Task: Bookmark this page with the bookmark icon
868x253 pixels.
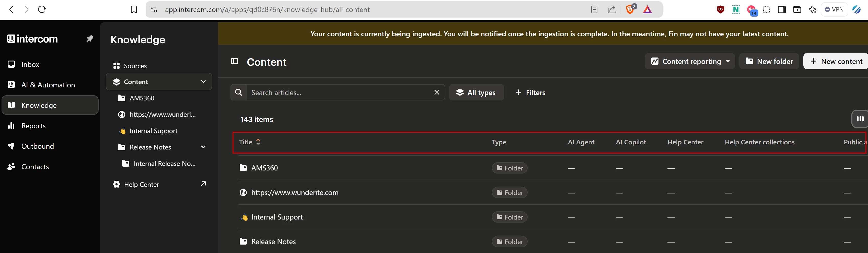Action: coord(134,9)
